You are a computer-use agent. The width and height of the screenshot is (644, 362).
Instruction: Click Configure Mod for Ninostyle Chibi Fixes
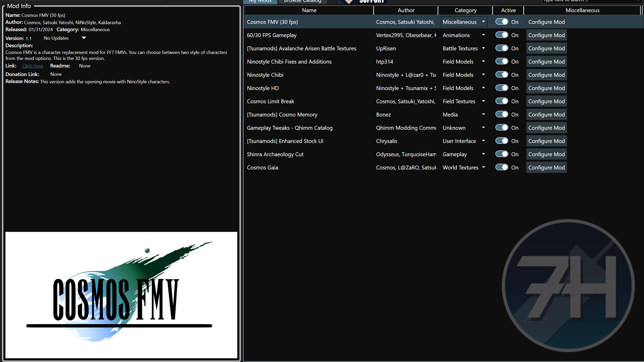click(546, 62)
